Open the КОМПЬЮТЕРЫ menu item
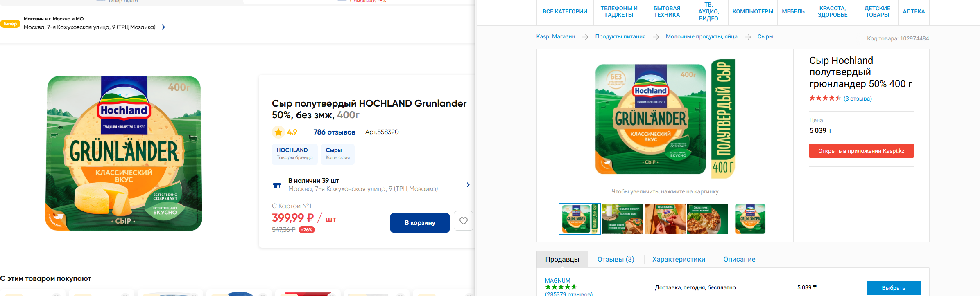980x296 pixels. point(753,12)
